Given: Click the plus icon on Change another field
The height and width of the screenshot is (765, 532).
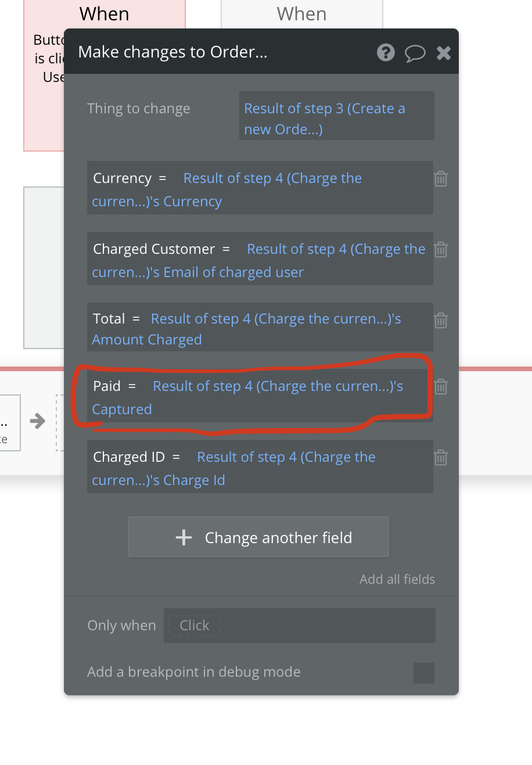Looking at the screenshot, I should [184, 537].
